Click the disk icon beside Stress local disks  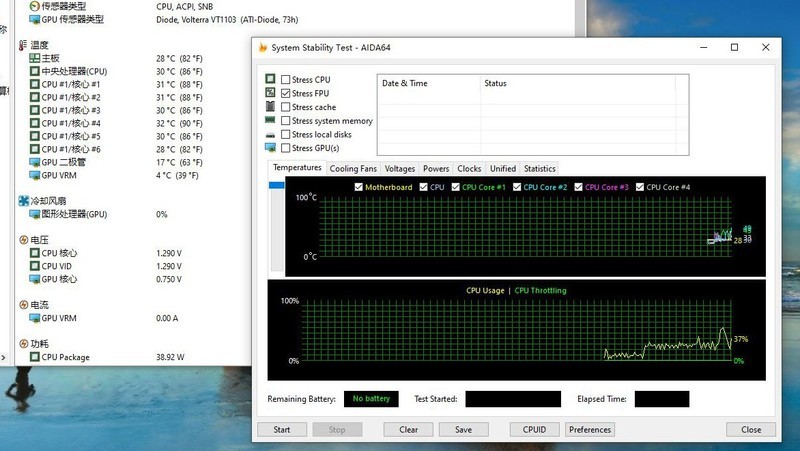(270, 135)
